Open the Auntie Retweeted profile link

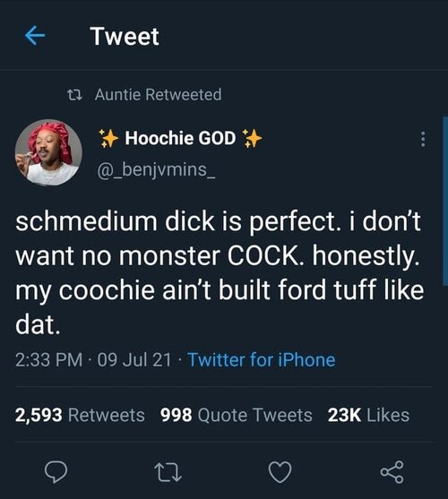[x=158, y=95]
